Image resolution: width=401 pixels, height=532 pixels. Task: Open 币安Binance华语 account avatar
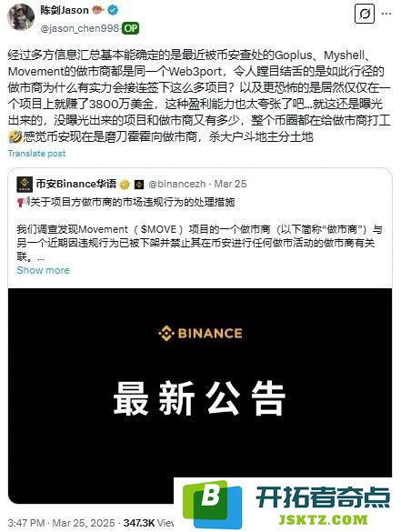[x=25, y=185]
